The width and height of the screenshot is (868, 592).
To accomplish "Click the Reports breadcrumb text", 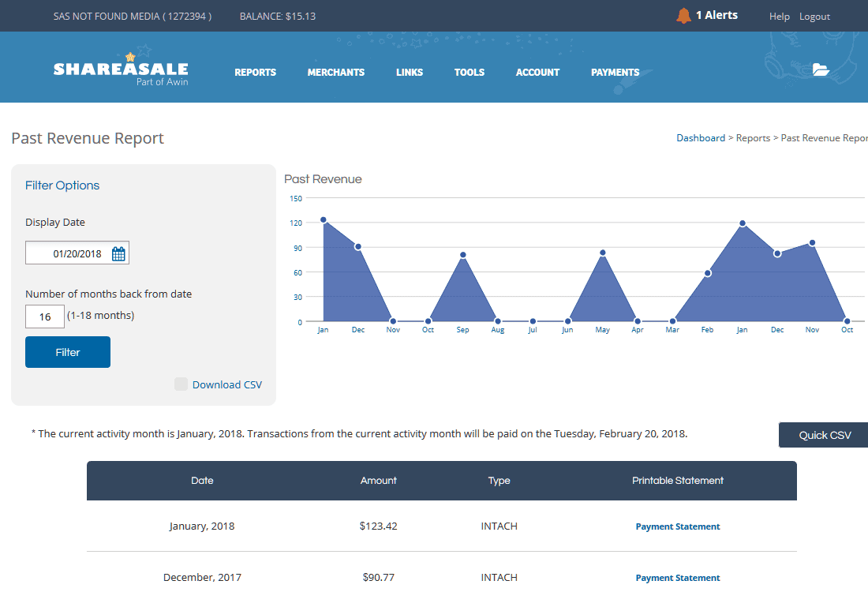I will point(753,138).
